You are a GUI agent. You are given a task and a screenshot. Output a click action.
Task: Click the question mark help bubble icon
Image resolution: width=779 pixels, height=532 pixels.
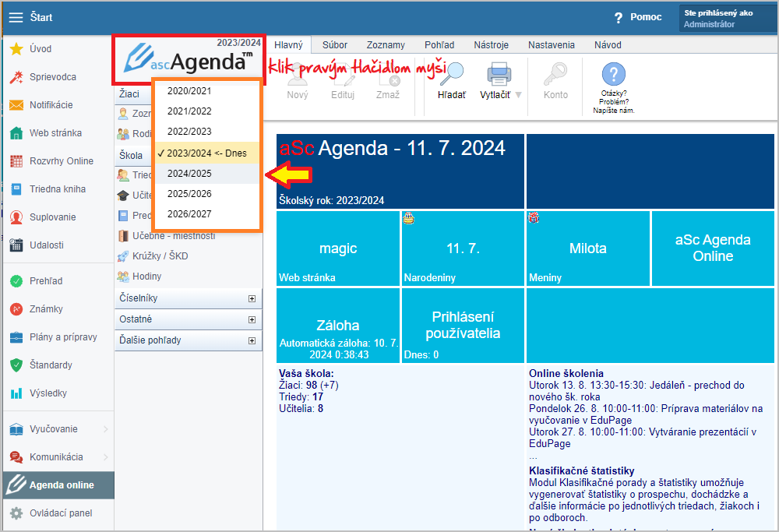pyautogui.click(x=614, y=75)
